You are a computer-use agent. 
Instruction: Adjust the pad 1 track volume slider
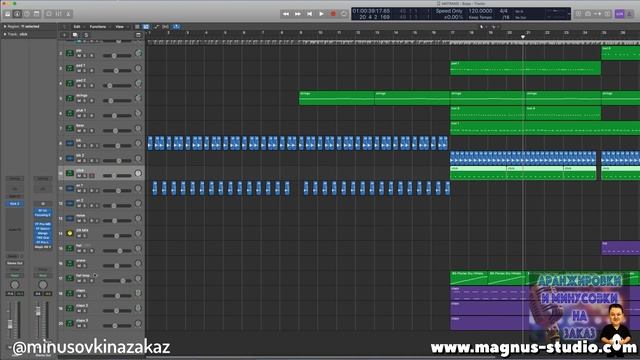(117, 71)
